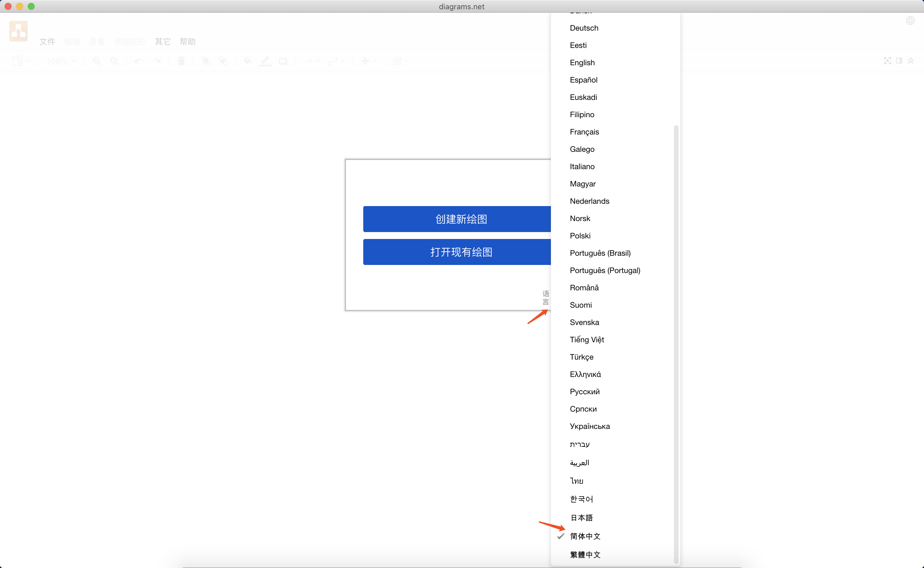This screenshot has width=924, height=568.
Task: Click the format panel toggle icon
Action: click(899, 61)
